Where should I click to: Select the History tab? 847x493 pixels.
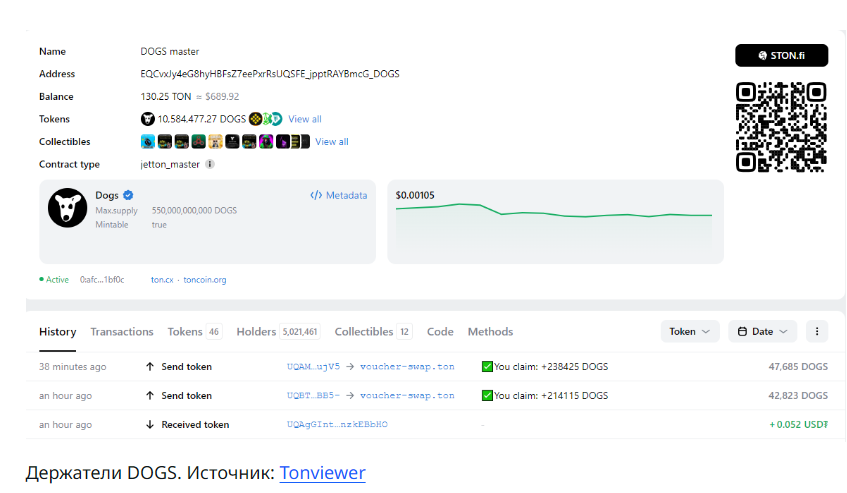click(57, 332)
